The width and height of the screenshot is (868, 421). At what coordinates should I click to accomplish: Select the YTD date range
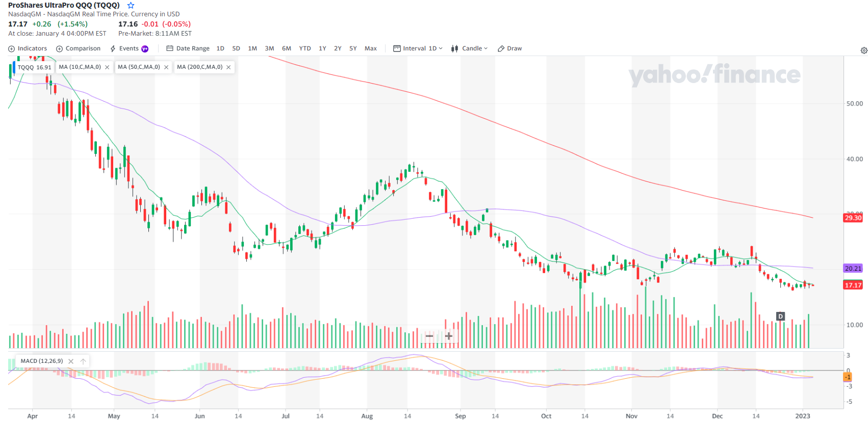coord(305,48)
